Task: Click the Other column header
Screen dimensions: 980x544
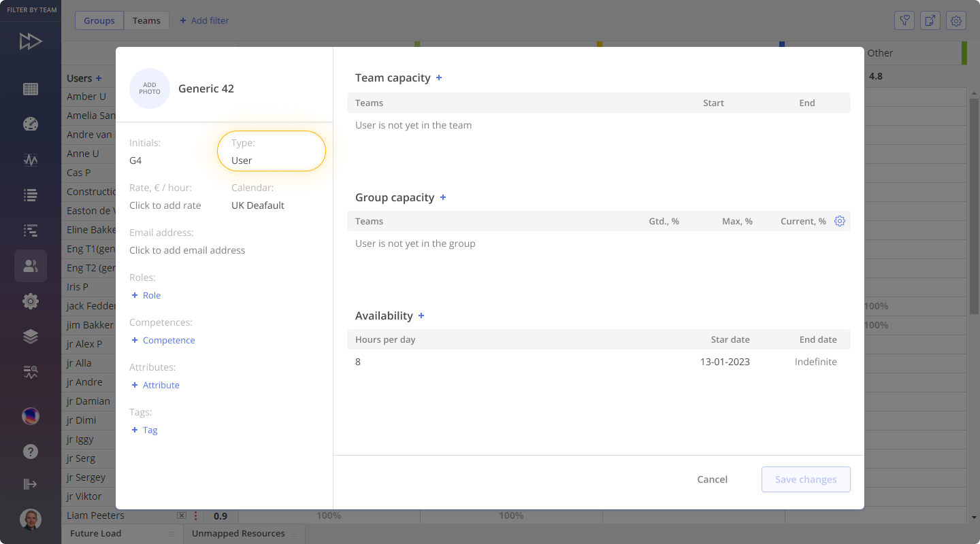Action: click(880, 53)
